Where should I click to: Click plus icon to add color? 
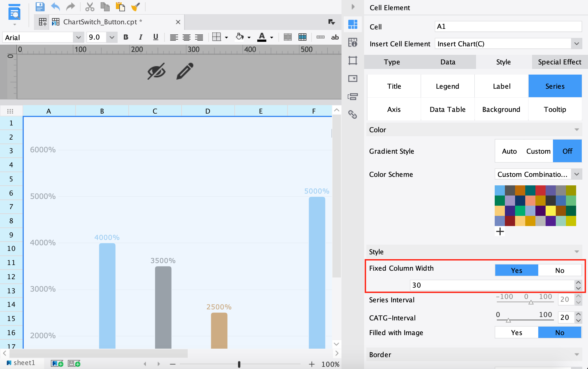tap(500, 231)
